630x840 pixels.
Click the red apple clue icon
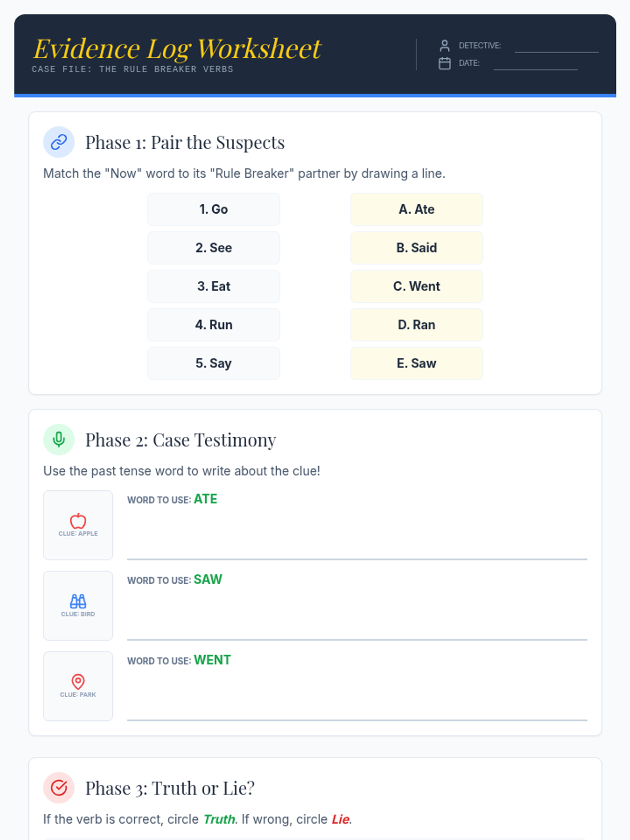[x=78, y=521]
